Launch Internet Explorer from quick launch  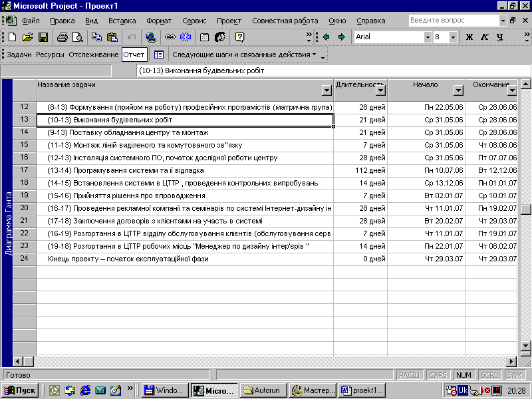pos(85,390)
